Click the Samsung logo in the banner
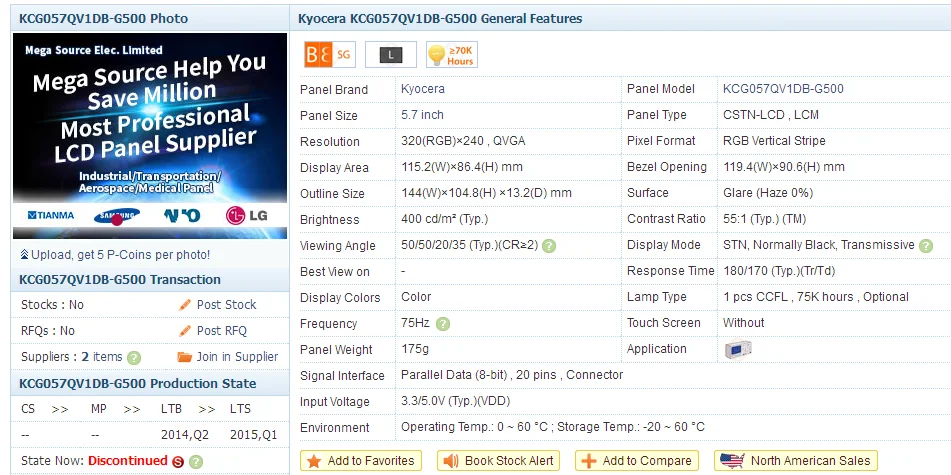 pos(116,216)
